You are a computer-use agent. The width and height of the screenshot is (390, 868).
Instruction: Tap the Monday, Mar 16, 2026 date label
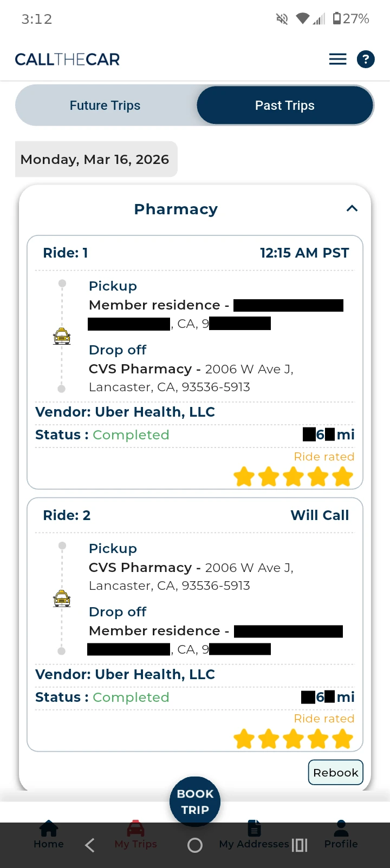pos(95,159)
